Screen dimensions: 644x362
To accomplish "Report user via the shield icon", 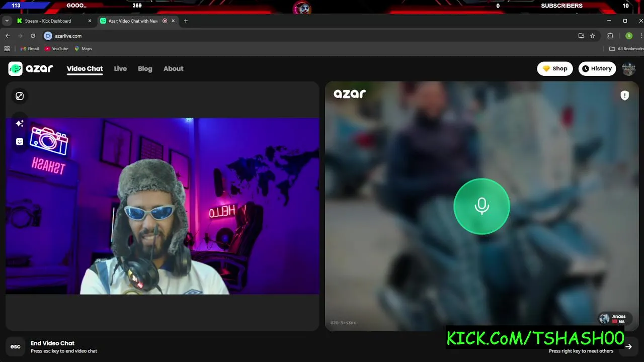I will click(x=625, y=96).
